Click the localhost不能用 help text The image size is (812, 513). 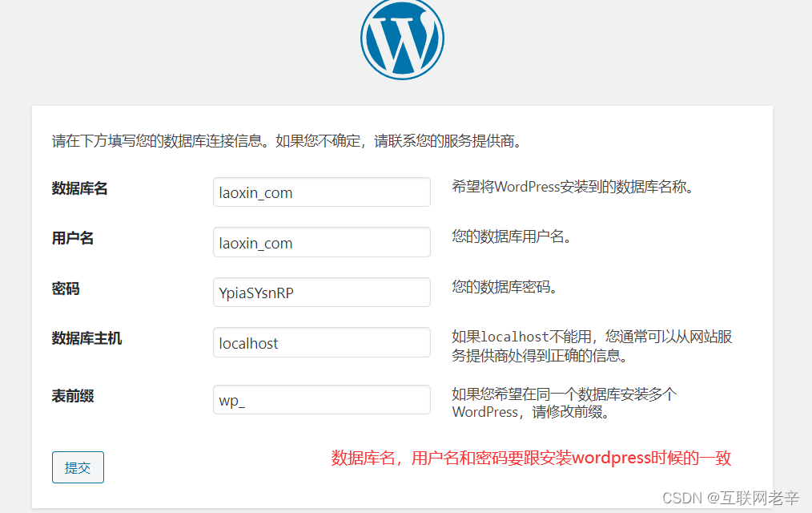tap(592, 346)
